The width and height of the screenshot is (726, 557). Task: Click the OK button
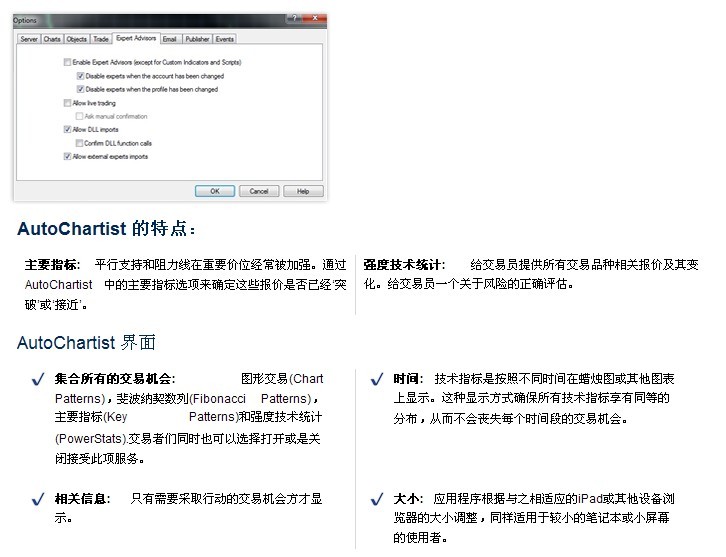(215, 191)
